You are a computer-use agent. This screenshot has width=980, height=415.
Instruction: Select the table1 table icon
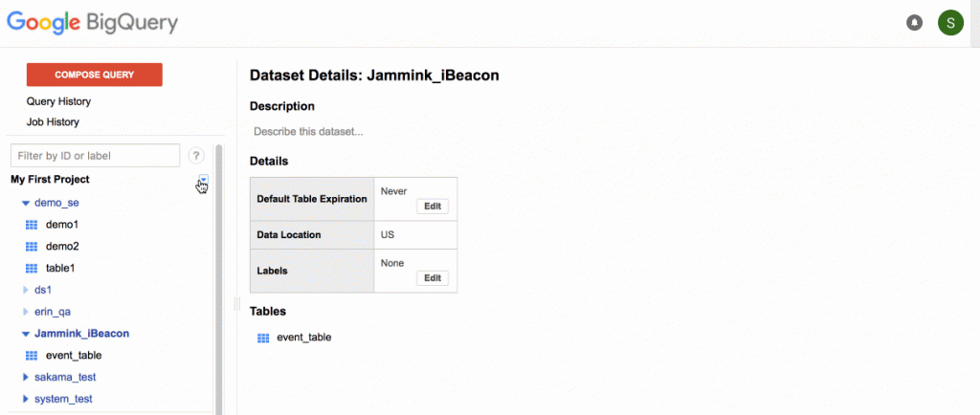tap(32, 268)
